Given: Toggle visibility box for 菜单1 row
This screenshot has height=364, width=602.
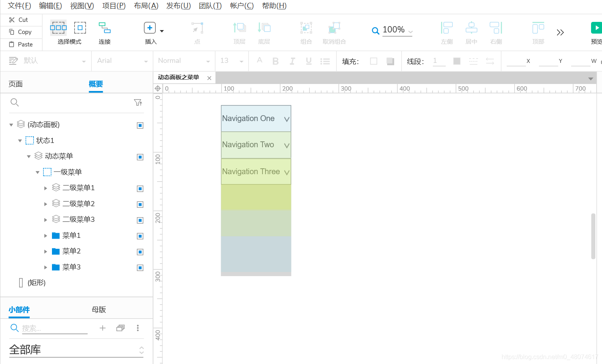Looking at the screenshot, I should pyautogui.click(x=140, y=236).
